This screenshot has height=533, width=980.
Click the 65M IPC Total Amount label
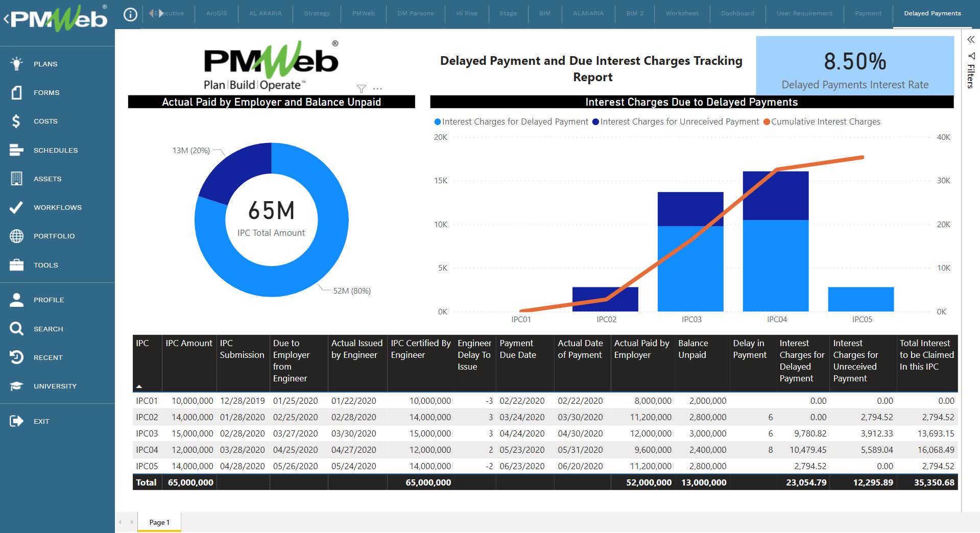(x=271, y=219)
